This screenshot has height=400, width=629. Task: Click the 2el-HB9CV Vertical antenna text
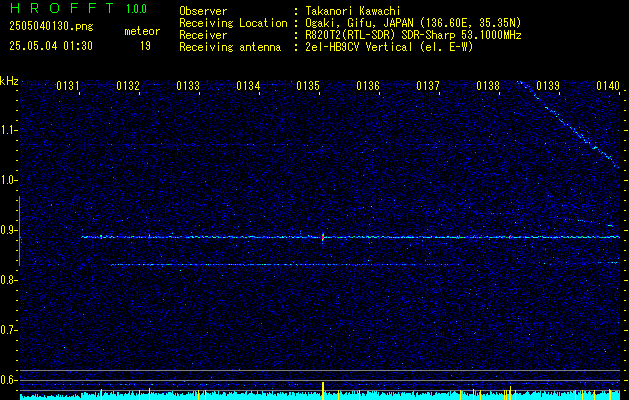[389, 47]
